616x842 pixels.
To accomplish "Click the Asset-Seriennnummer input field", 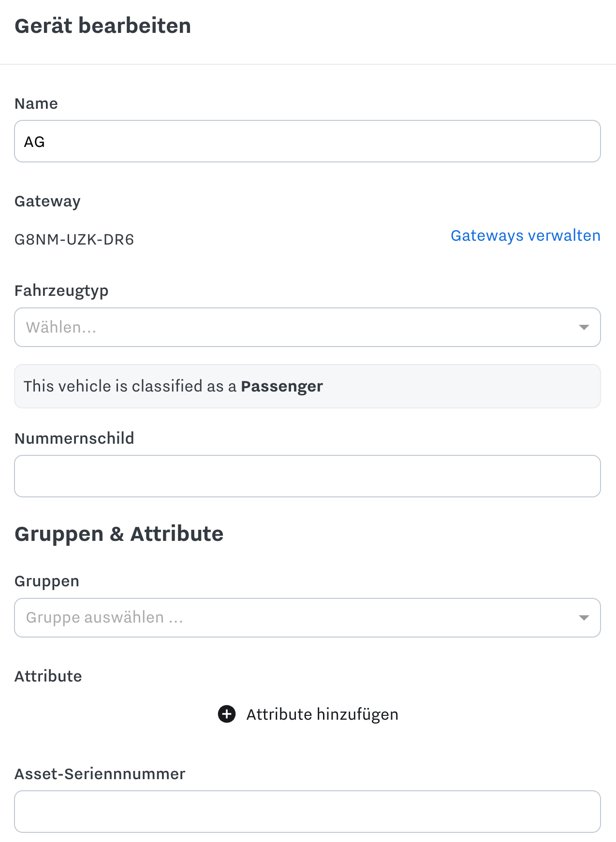I will [x=308, y=812].
